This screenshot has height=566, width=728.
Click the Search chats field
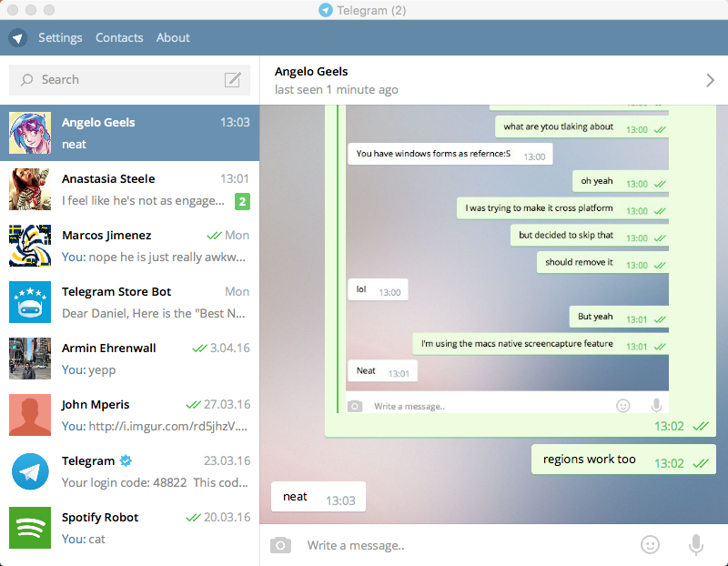click(x=129, y=80)
